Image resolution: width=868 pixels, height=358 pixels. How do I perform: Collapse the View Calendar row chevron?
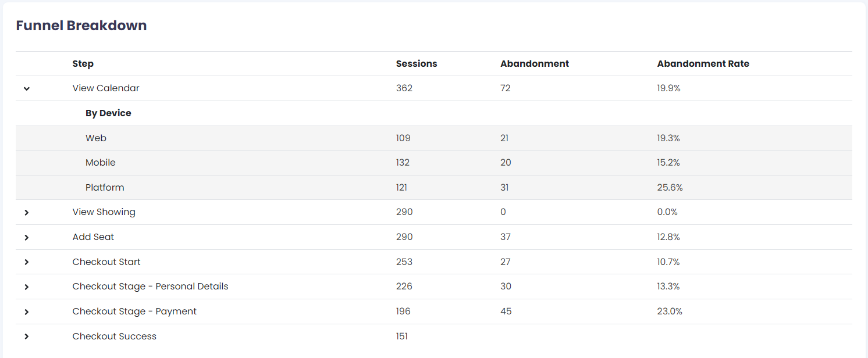click(27, 89)
